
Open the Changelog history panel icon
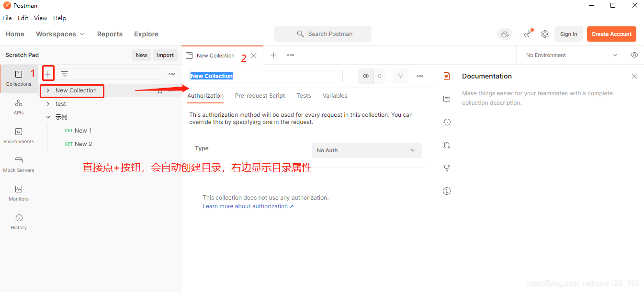tap(447, 122)
